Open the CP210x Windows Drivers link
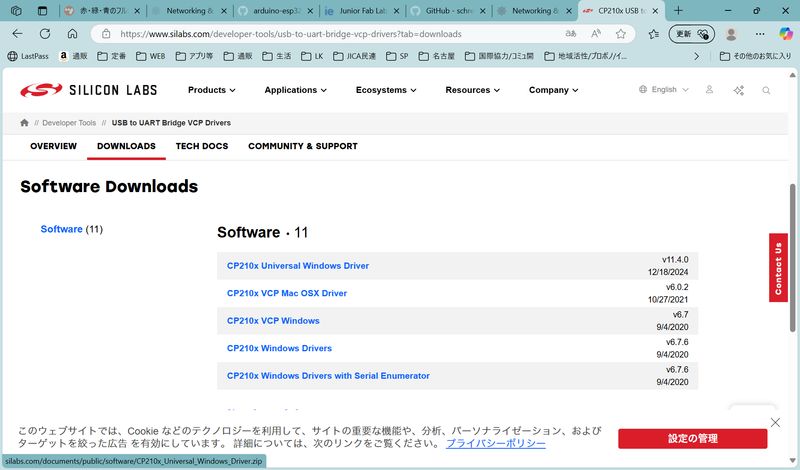The height and width of the screenshot is (470, 800). (279, 349)
